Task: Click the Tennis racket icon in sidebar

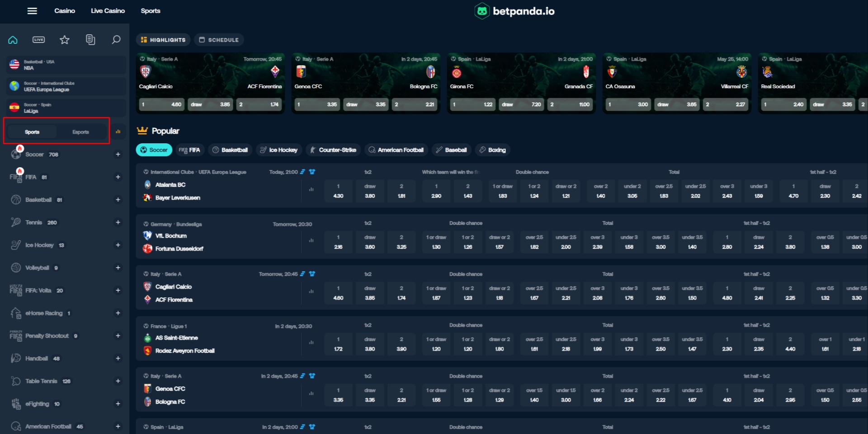Action: pyautogui.click(x=16, y=222)
